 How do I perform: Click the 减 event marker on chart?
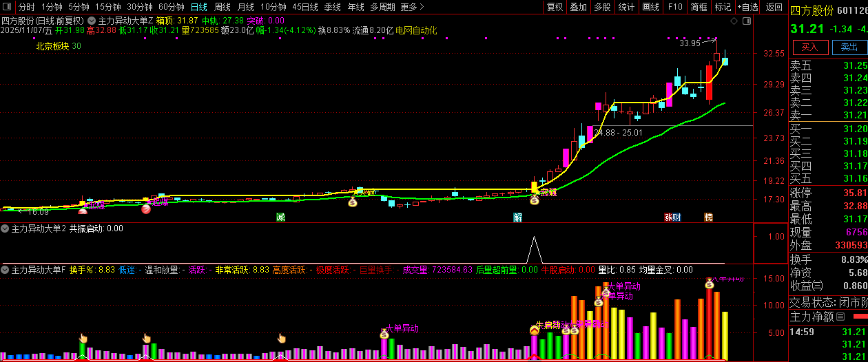pyautogui.click(x=280, y=217)
